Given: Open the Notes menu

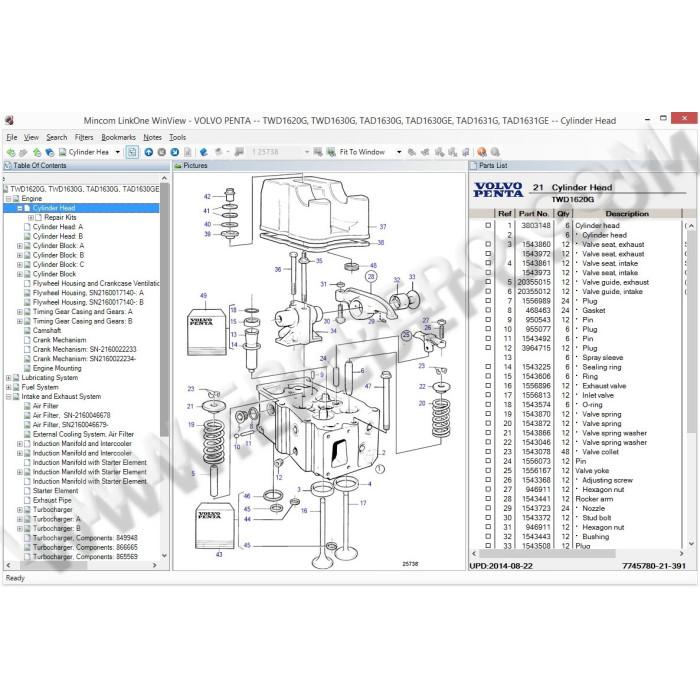Looking at the screenshot, I should pyautogui.click(x=152, y=138).
